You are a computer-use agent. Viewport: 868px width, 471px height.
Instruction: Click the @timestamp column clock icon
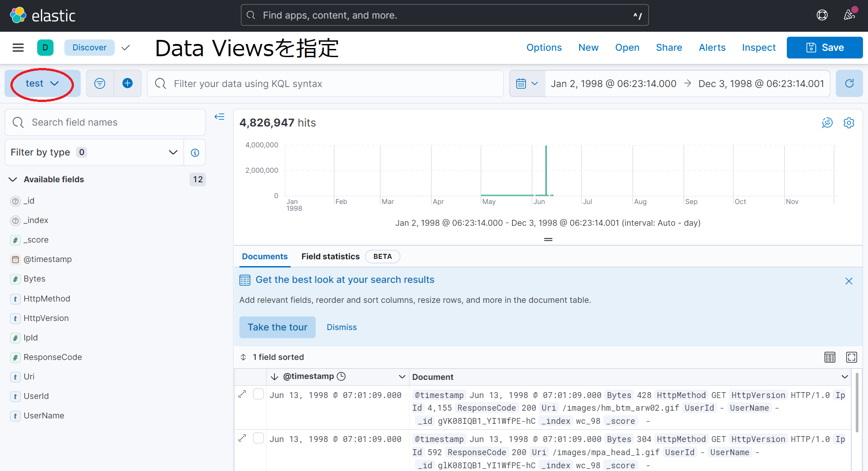[x=341, y=376]
